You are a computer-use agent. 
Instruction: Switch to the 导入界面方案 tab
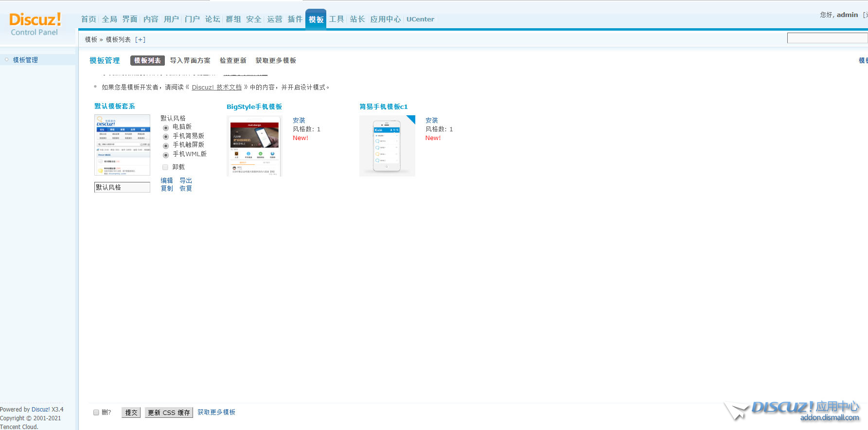coord(190,60)
